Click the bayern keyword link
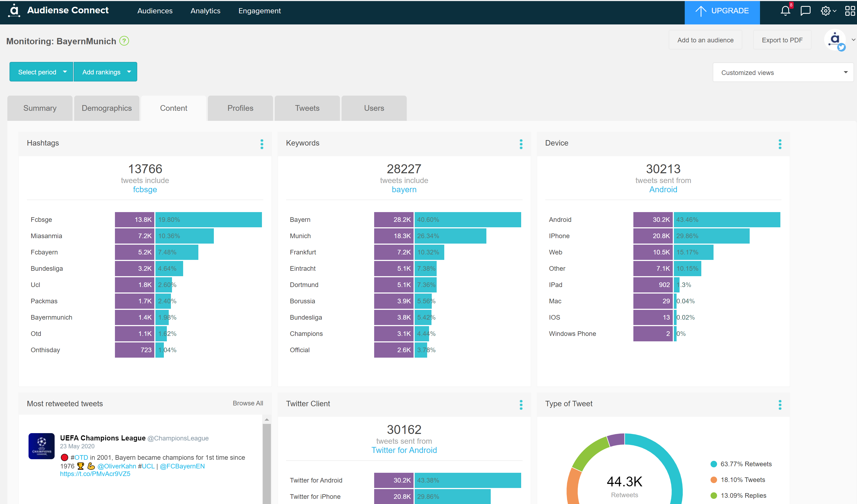This screenshot has height=504, width=857. [x=404, y=189]
